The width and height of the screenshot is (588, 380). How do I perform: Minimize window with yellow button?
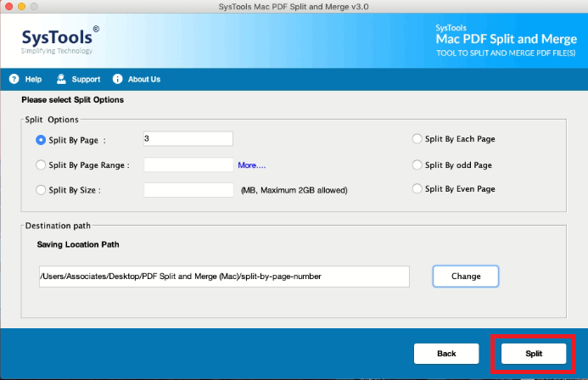pos(22,7)
